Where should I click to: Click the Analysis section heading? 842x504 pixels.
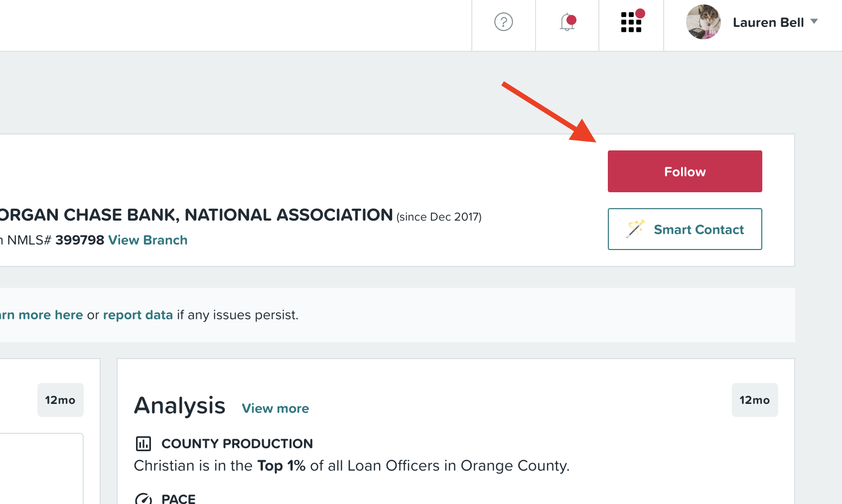(180, 405)
